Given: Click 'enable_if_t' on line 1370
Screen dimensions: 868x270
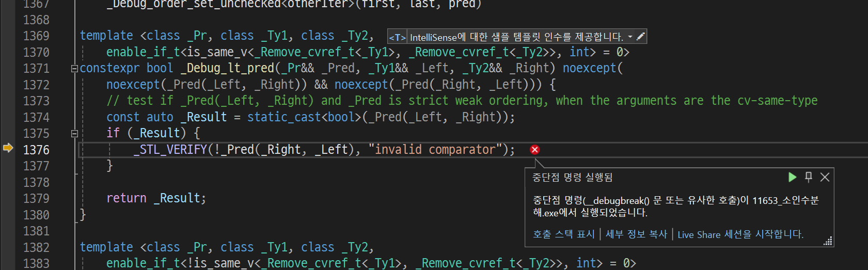Looking at the screenshot, I should [x=143, y=52].
